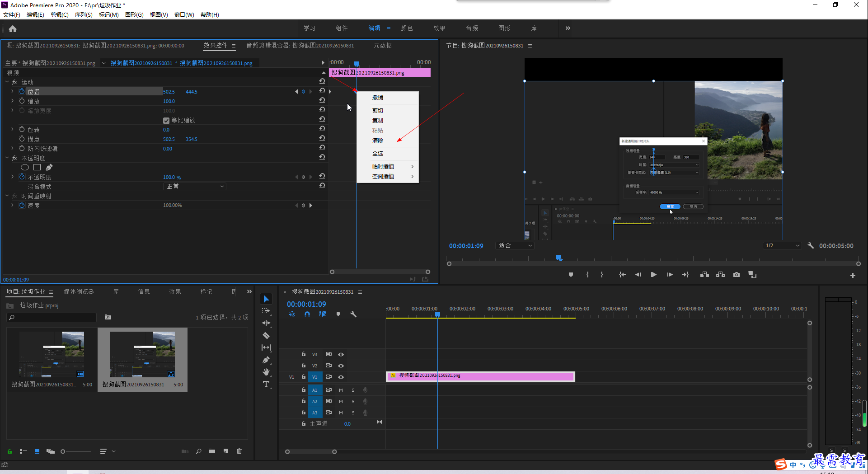This screenshot has height=474, width=868.
Task: Step back one frame in program monitor
Action: (x=638, y=275)
